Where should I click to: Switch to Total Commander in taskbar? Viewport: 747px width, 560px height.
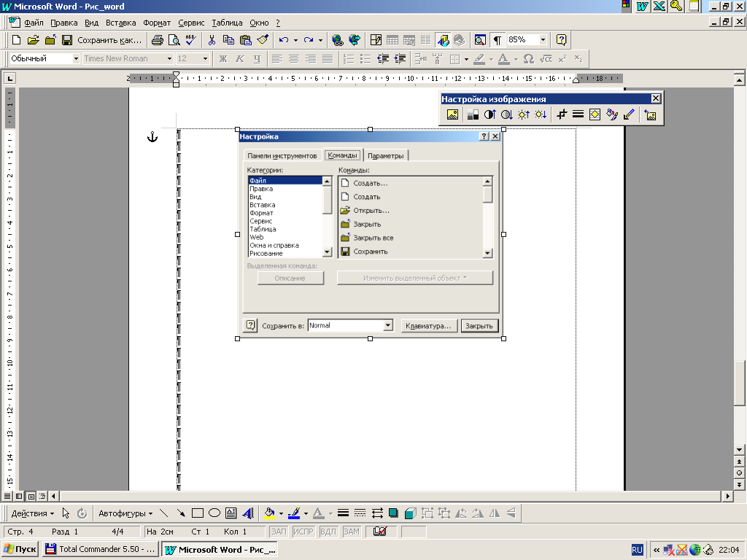pos(100,549)
